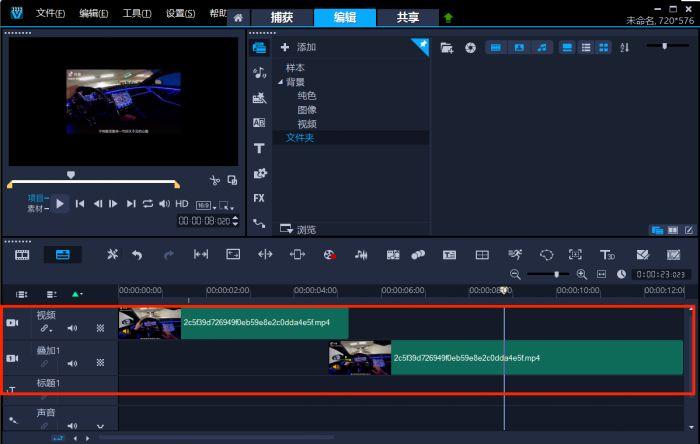The height and width of the screenshot is (444, 700).
Task: Collapse the 背景 tree node
Action: 281,82
